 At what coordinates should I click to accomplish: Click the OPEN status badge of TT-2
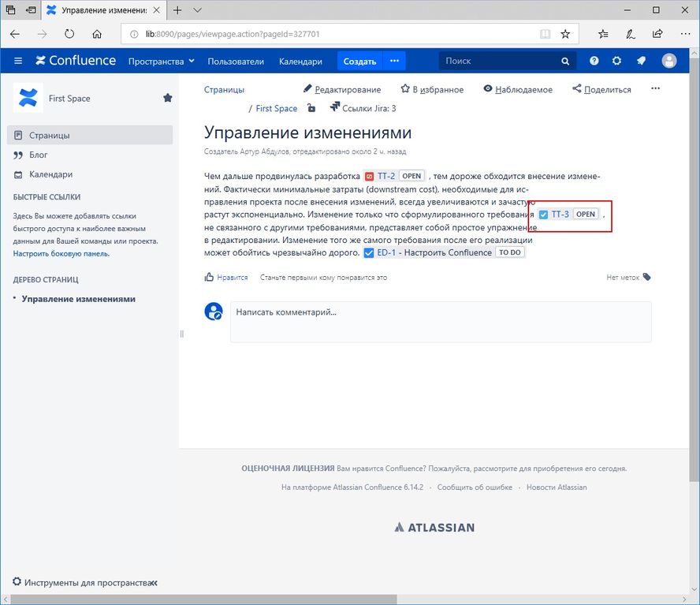(x=411, y=176)
